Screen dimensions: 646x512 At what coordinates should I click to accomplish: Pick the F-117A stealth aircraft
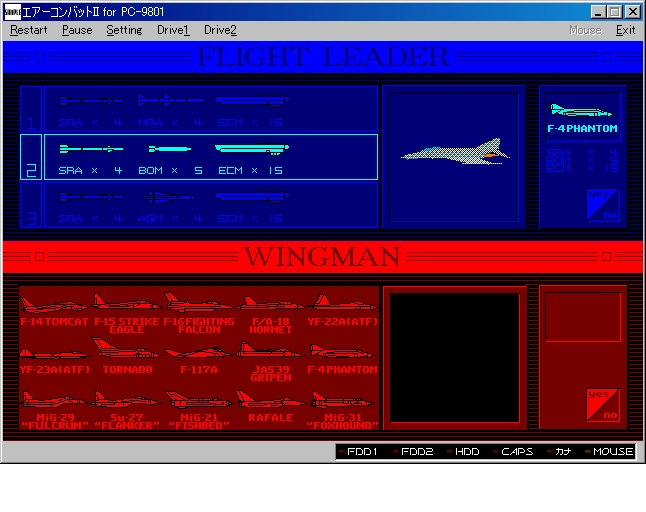point(198,357)
